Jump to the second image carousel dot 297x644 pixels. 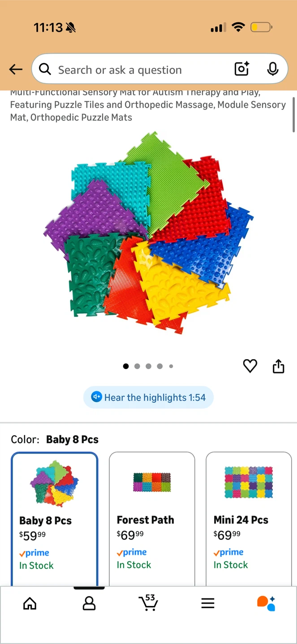click(137, 366)
